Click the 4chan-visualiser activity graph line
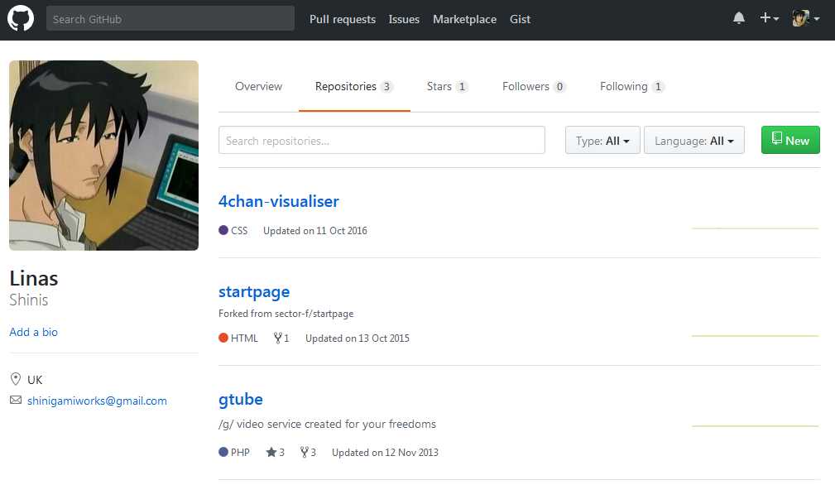The width and height of the screenshot is (835, 504). pos(755,228)
